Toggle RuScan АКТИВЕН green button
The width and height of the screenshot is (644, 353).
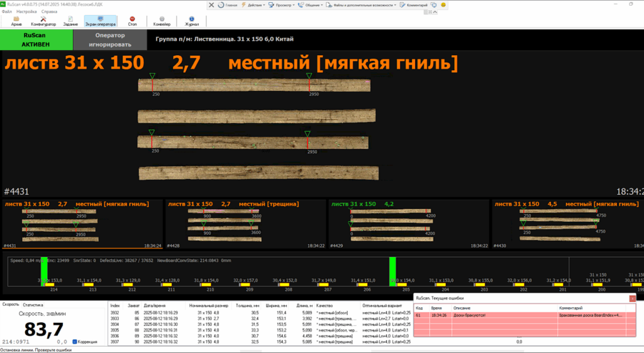coord(36,40)
